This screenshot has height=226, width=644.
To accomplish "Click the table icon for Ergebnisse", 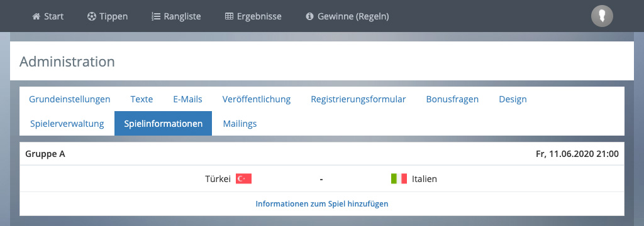I will pos(229,16).
